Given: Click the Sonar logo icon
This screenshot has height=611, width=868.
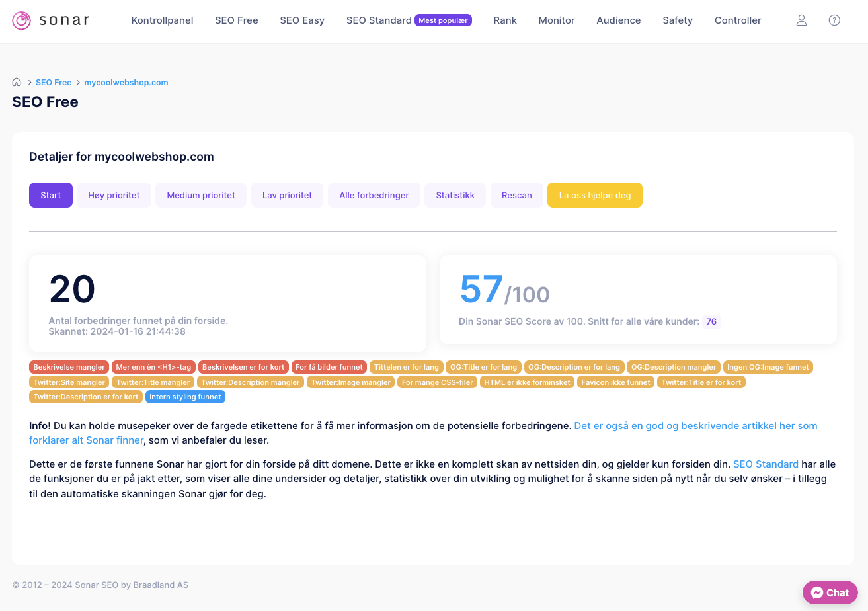Looking at the screenshot, I should [22, 20].
